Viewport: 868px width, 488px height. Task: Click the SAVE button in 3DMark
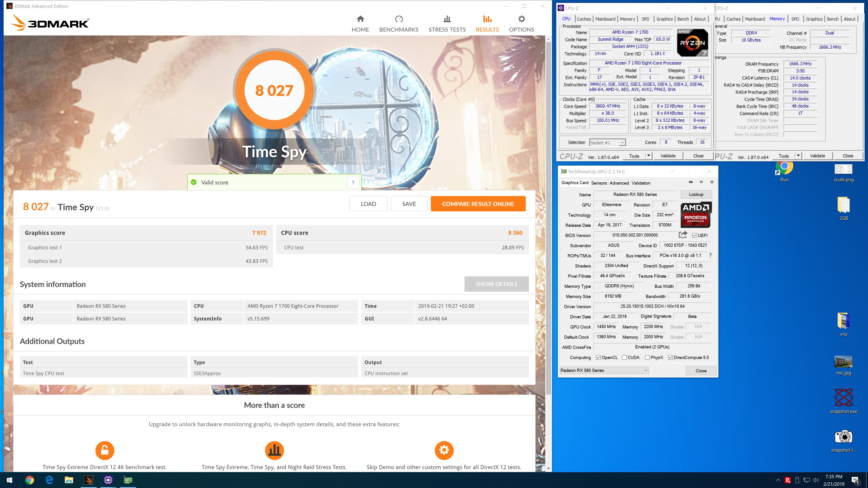409,204
